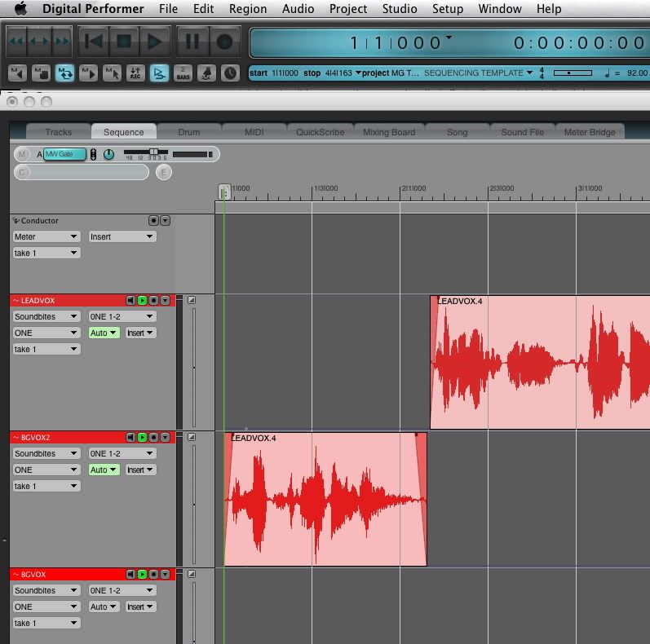The height and width of the screenshot is (644, 650).
Task: Open the Region menu
Action: tap(248, 9)
